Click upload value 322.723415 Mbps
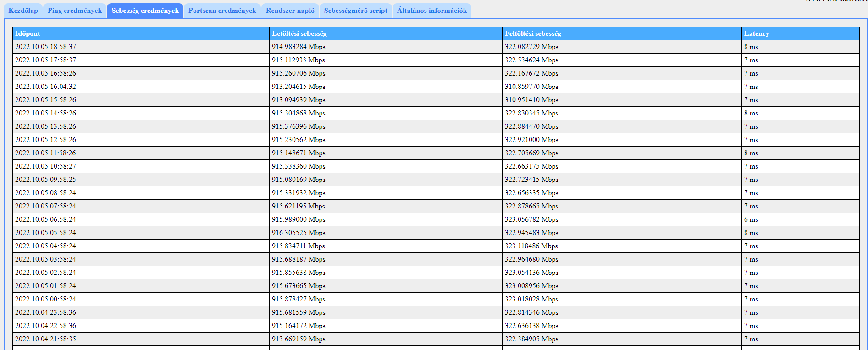This screenshot has height=350, width=868. click(531, 180)
